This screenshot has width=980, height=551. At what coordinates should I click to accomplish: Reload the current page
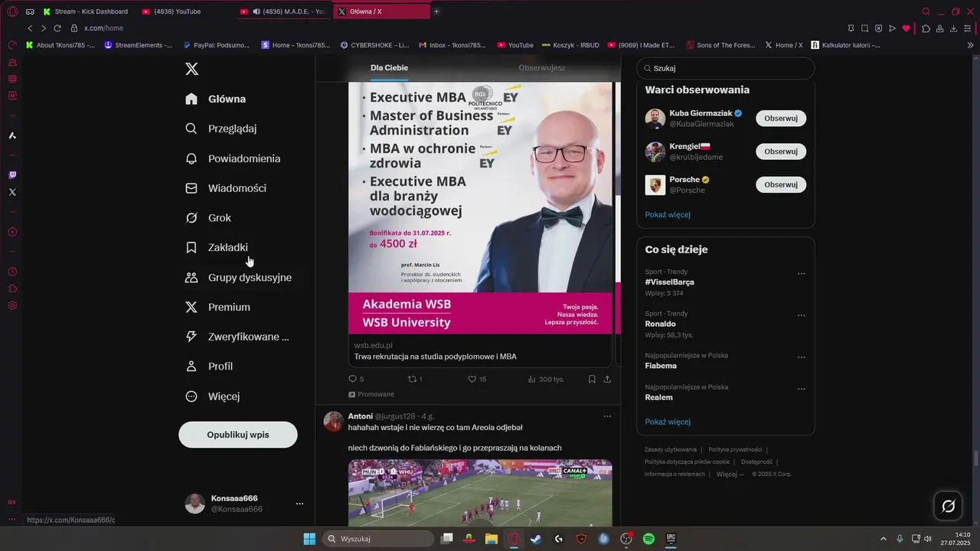point(57,28)
